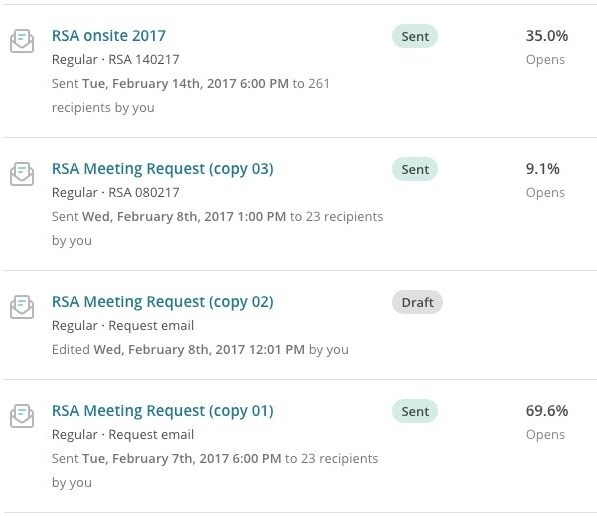Click the Sent badge for copy 01 campaign

point(415,411)
